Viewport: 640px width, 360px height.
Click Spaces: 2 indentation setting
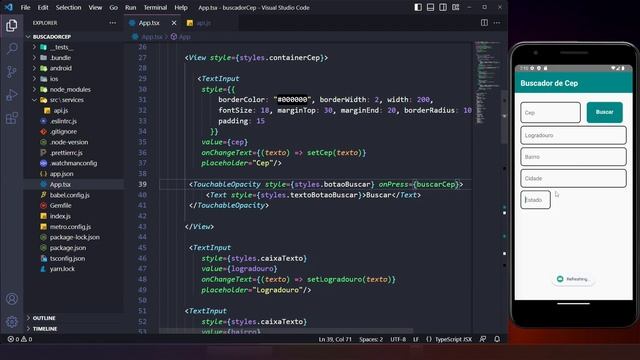[x=371, y=339]
